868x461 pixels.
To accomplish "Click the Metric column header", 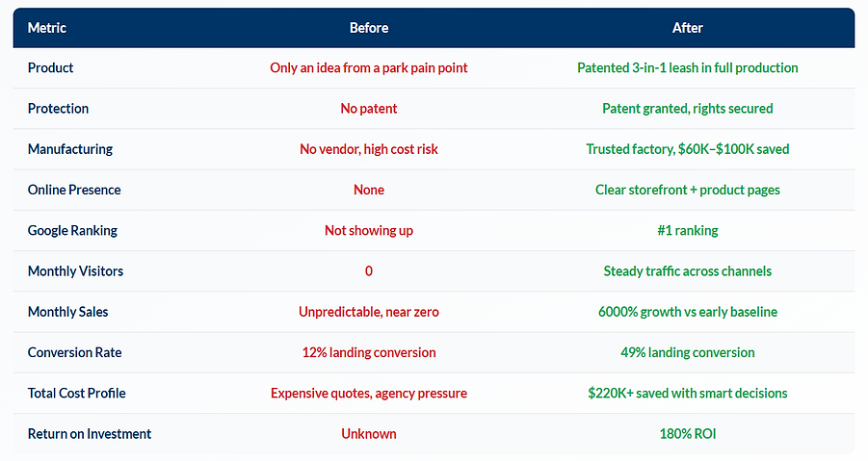I will (x=47, y=28).
